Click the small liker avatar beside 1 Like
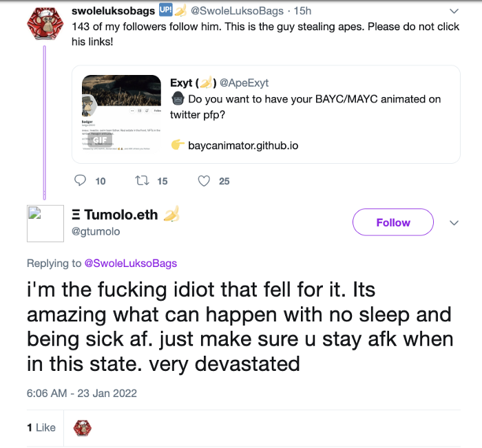Image resolution: width=482 pixels, height=448 pixels. click(82, 427)
